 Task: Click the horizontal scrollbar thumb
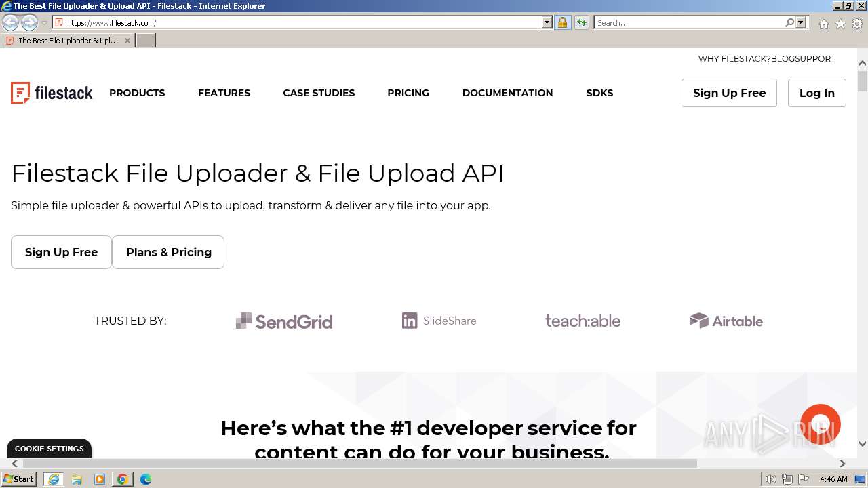(359, 464)
